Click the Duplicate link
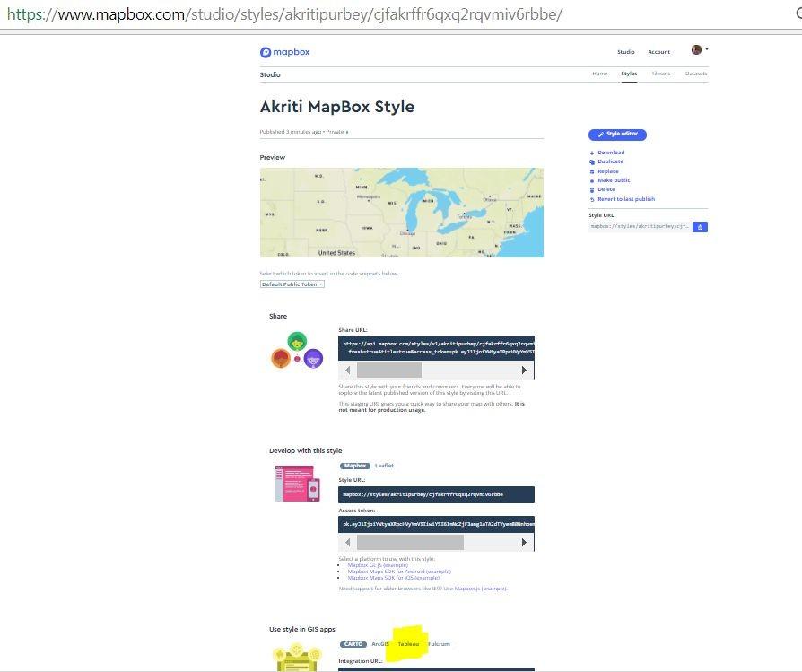 point(610,161)
